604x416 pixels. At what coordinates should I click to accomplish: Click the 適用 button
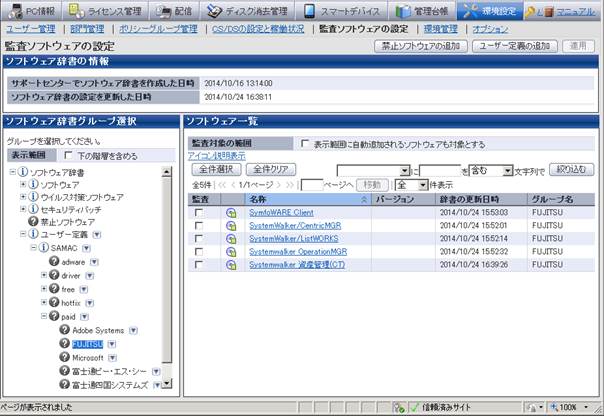click(x=578, y=46)
